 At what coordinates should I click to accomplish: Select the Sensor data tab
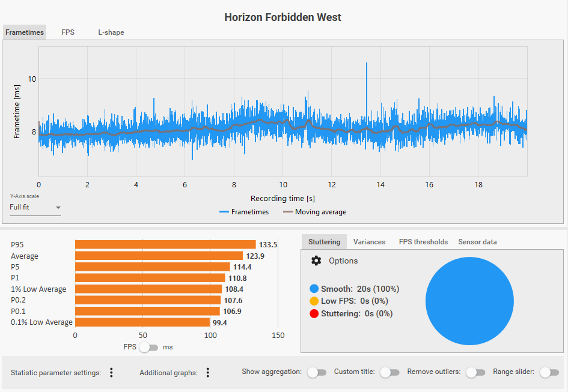477,242
